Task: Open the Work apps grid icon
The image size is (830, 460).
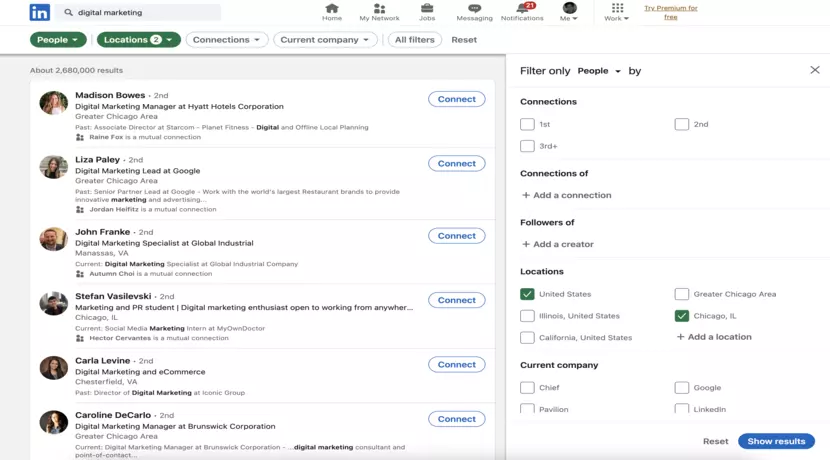Action: tap(617, 9)
